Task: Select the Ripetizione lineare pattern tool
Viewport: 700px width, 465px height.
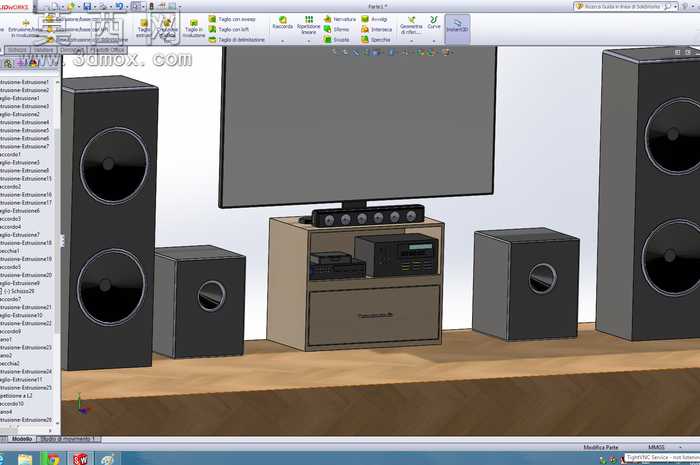Action: 308,25
